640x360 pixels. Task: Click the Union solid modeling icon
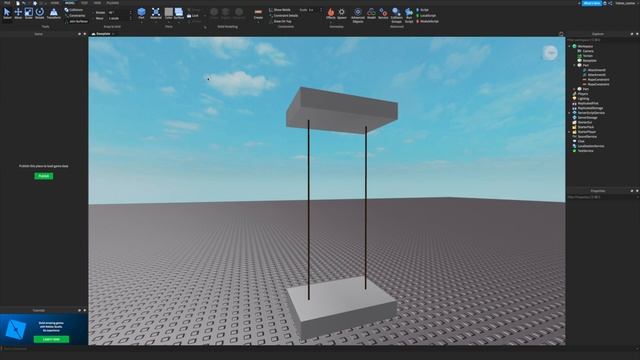point(214,13)
